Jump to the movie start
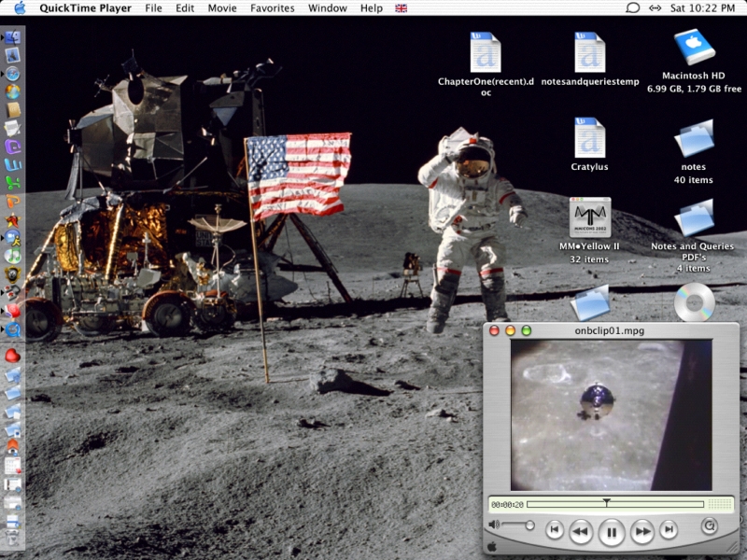 pyautogui.click(x=555, y=531)
